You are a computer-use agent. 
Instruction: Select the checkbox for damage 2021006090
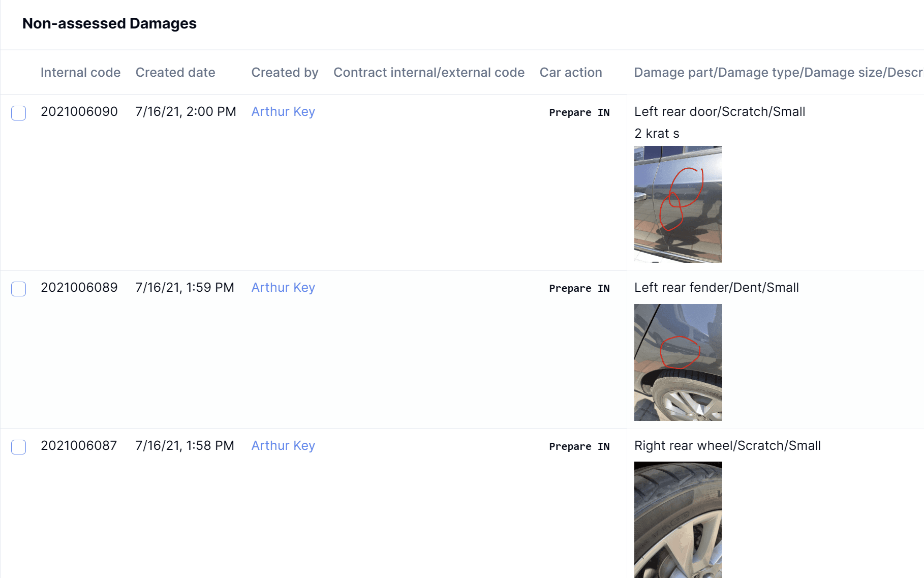point(19,113)
